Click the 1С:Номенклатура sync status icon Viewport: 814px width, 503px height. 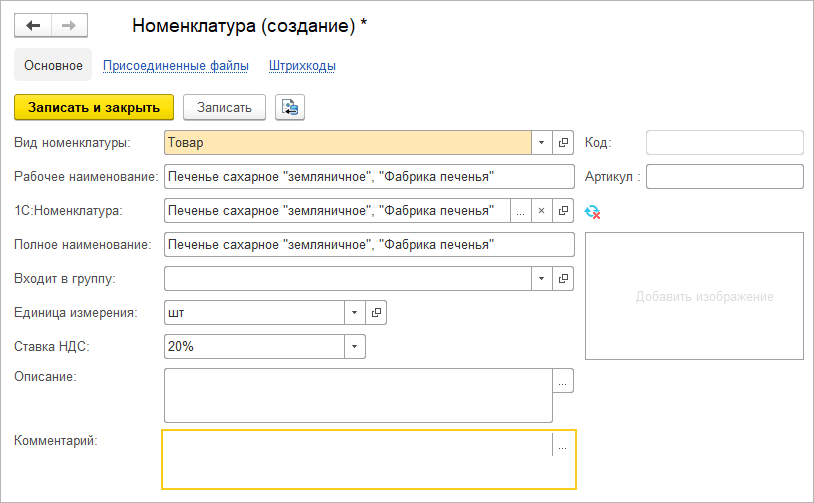pyautogui.click(x=592, y=211)
